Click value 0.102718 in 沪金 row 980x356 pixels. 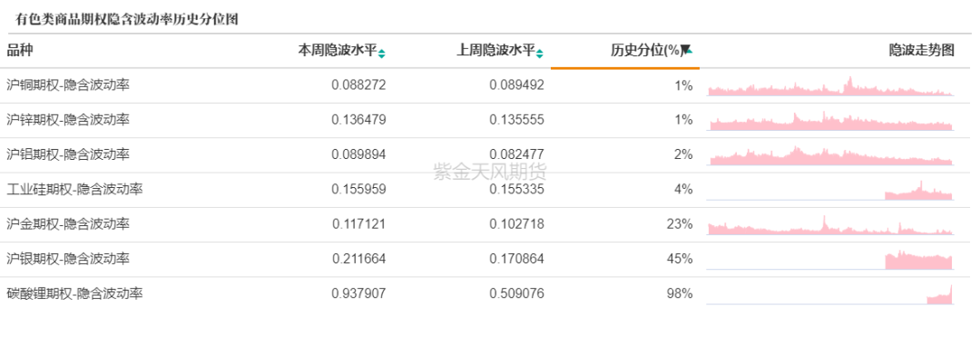(x=517, y=224)
